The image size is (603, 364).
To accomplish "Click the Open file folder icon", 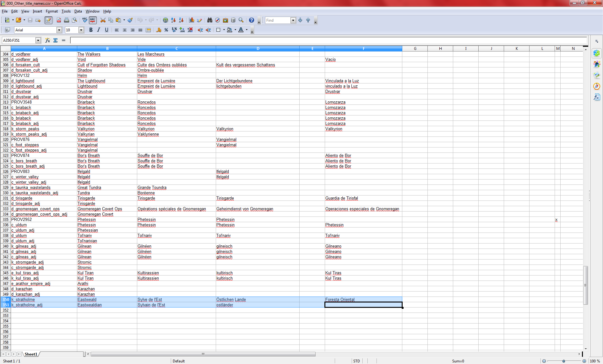I will [x=19, y=20].
